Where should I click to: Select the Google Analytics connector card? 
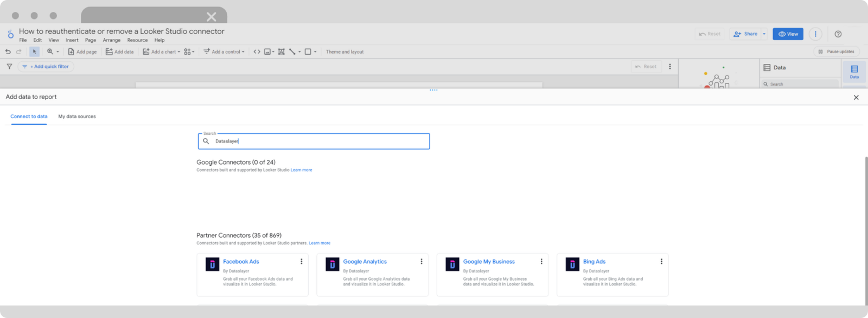372,275
